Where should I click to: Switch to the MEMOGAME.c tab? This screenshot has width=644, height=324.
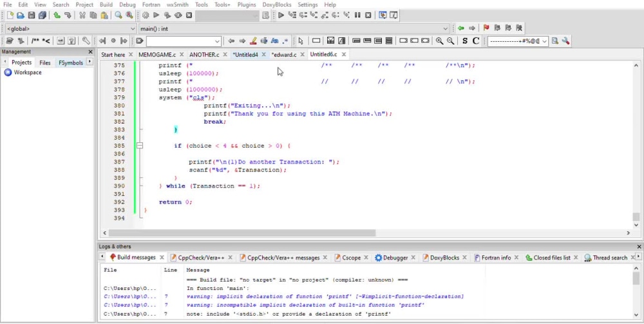pyautogui.click(x=157, y=55)
